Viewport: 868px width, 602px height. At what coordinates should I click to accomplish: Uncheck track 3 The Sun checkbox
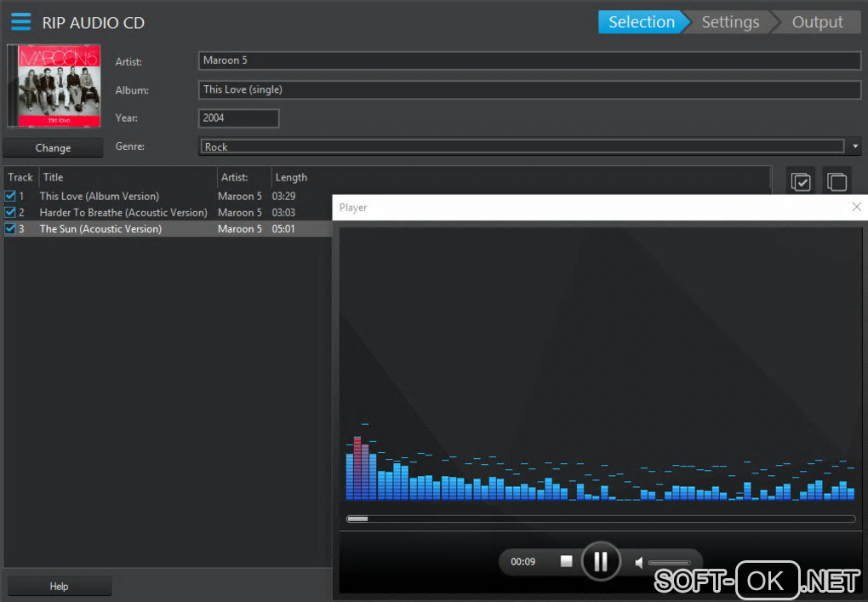[10, 228]
